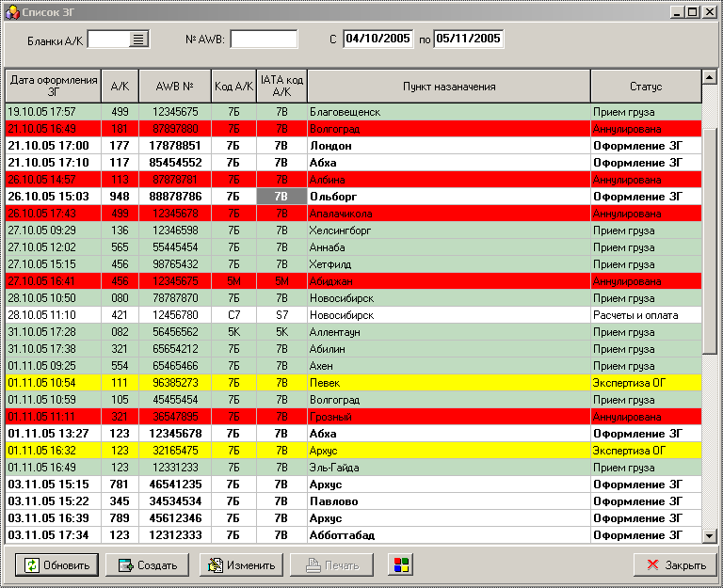723x588 pixels.
Task: Click the table scrollbar down arrow
Action: 709,535
